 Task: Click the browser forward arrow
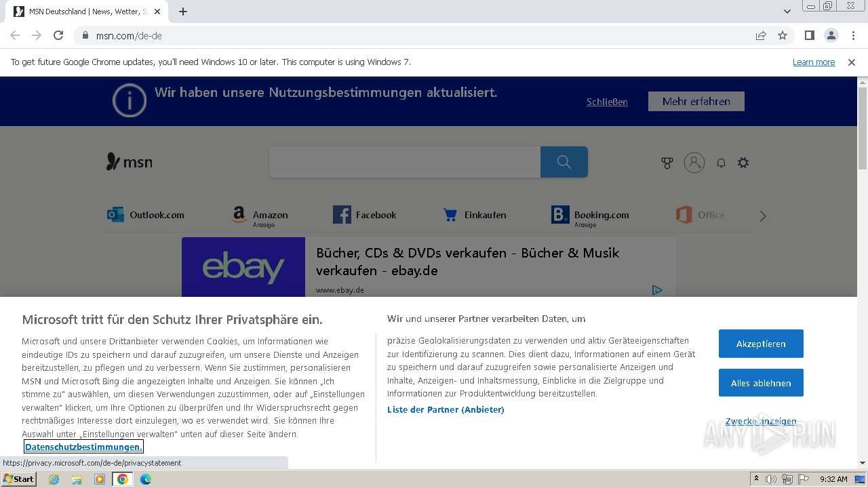37,35
